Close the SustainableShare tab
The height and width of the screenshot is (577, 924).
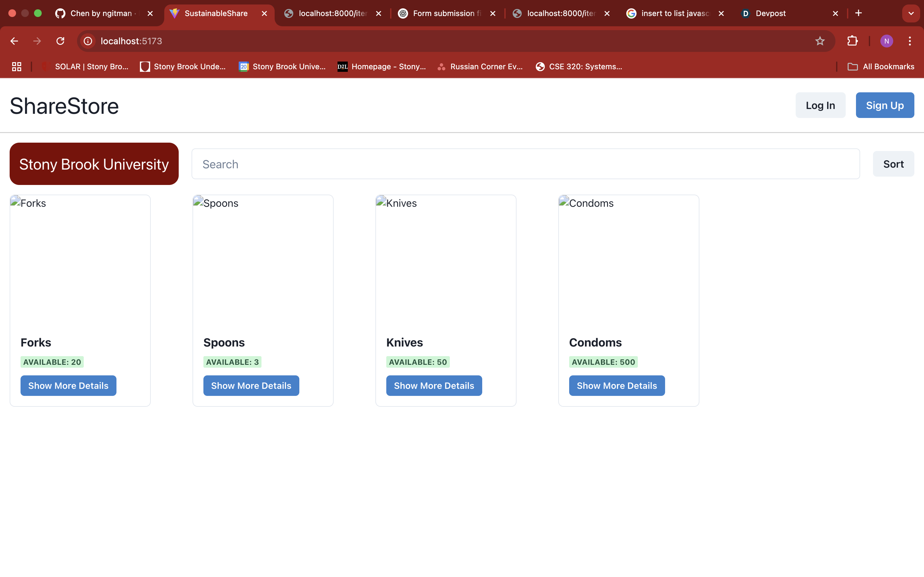tap(264, 13)
